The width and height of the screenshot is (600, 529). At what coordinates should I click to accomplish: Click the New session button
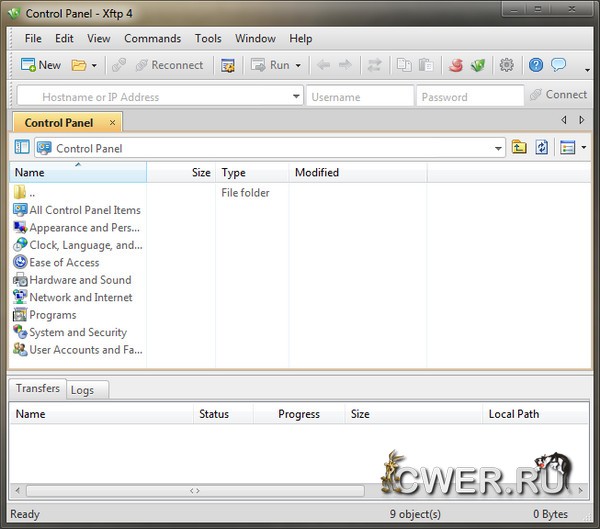pyautogui.click(x=40, y=65)
